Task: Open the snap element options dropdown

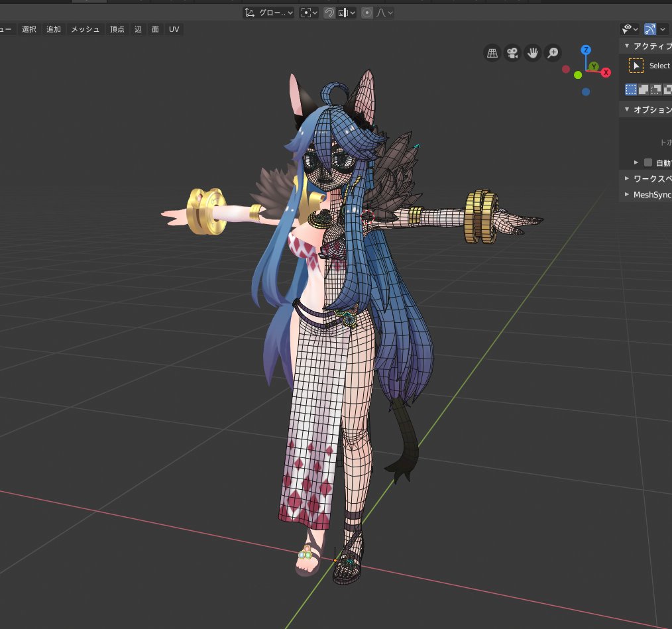Action: click(347, 13)
